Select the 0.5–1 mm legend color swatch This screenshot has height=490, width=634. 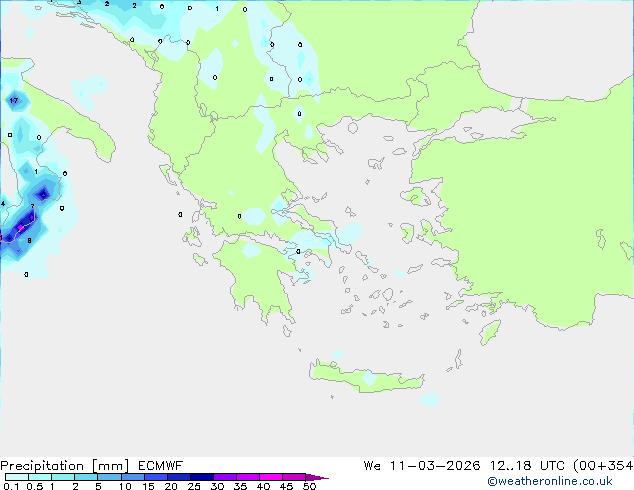coord(40,477)
